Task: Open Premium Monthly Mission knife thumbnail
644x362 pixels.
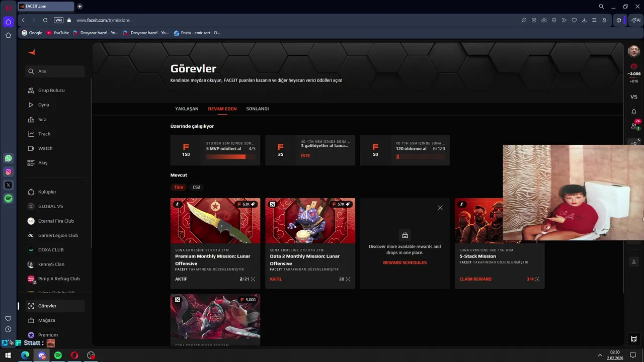Action: [x=215, y=221]
